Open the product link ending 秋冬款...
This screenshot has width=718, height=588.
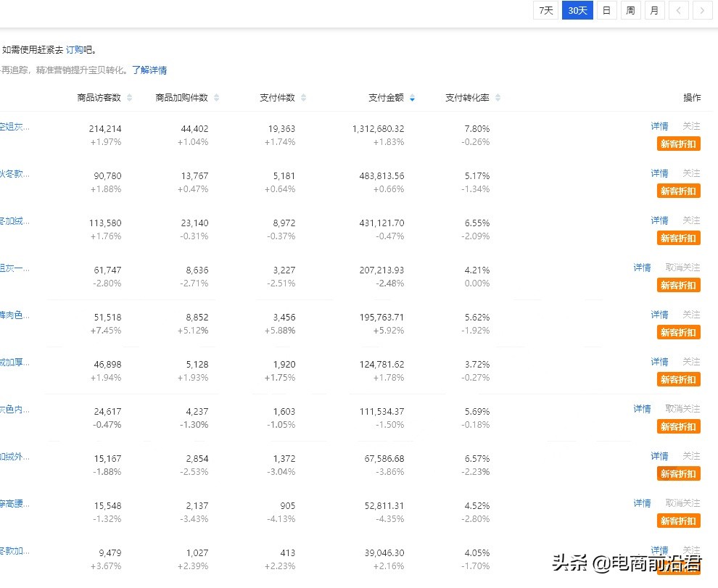15,174
